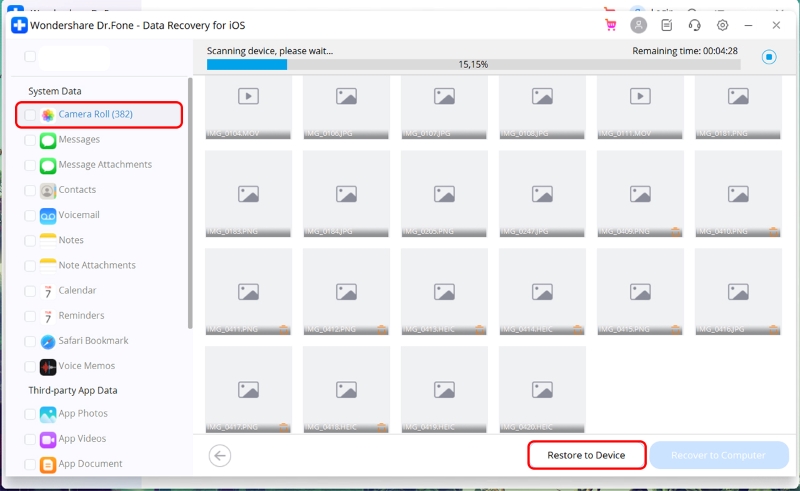The image size is (800, 491).
Task: Tick the Messages checkbox
Action: [30, 140]
